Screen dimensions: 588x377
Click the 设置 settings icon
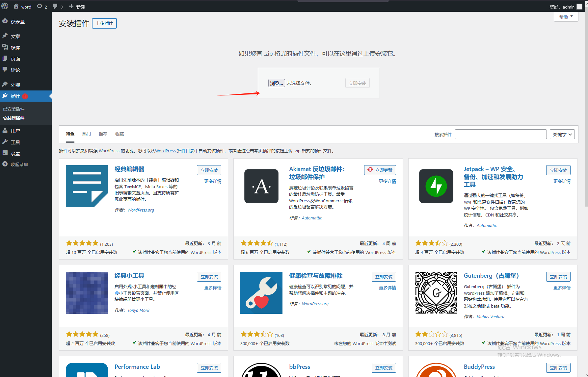(5, 153)
